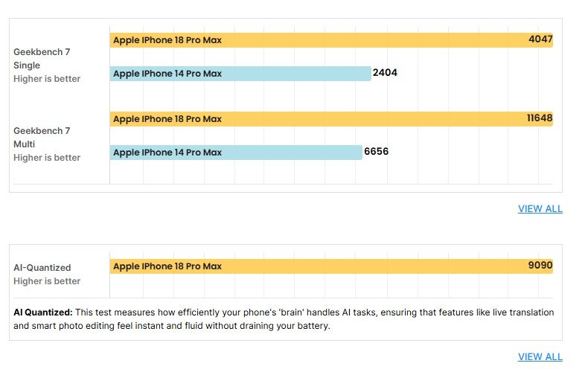Screen dimensions: 588x372
Task: Open the VIEW ALL link below Geekbench chart
Action: 540,209
